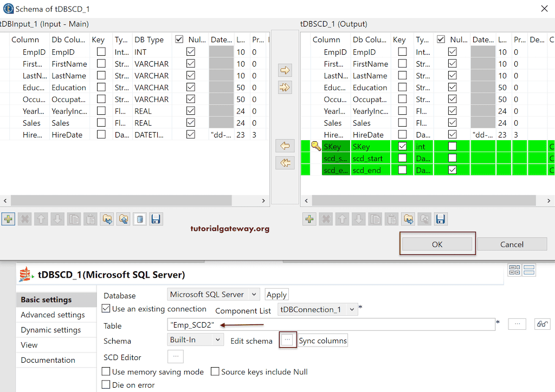The height and width of the screenshot is (392, 555).
Task: Save the output schema with the disk icon
Action: (440, 219)
